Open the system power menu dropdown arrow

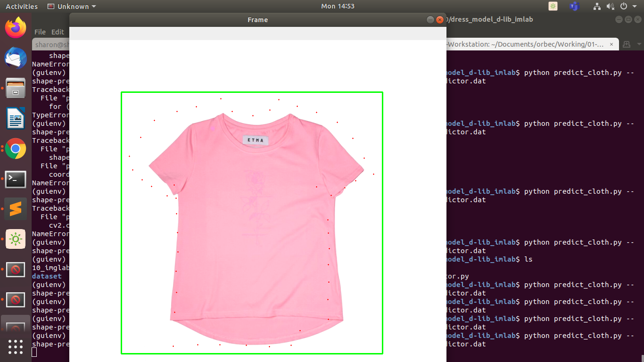pos(635,6)
